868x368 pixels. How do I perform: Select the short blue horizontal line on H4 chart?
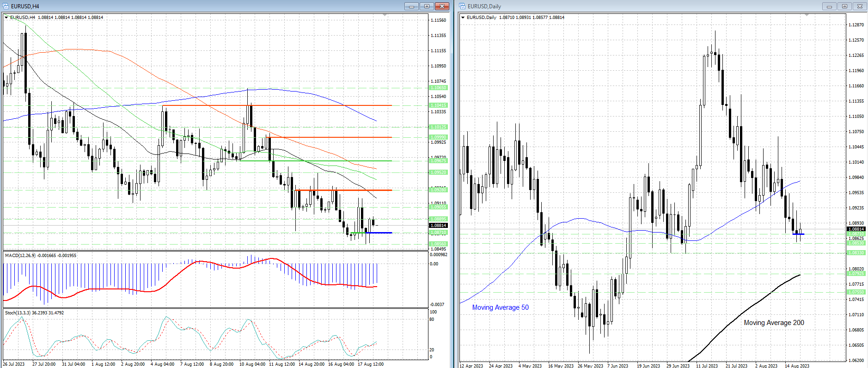pyautogui.click(x=379, y=233)
